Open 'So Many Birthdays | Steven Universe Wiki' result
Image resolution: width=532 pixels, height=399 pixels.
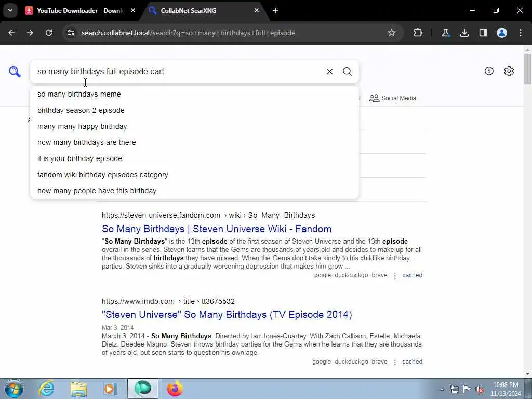tap(217, 229)
